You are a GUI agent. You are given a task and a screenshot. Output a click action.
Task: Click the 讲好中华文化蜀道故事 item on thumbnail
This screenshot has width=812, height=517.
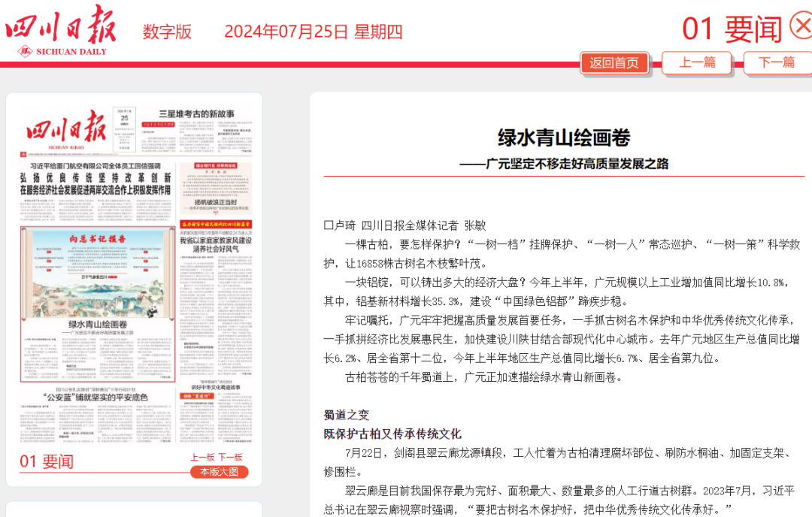click(x=216, y=387)
